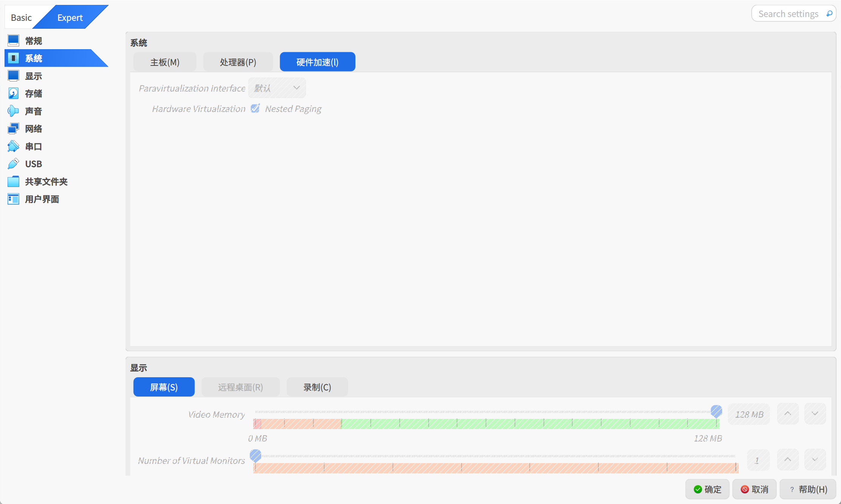Click the 常规 (General) monitor icon
The image size is (841, 504).
tap(13, 40)
